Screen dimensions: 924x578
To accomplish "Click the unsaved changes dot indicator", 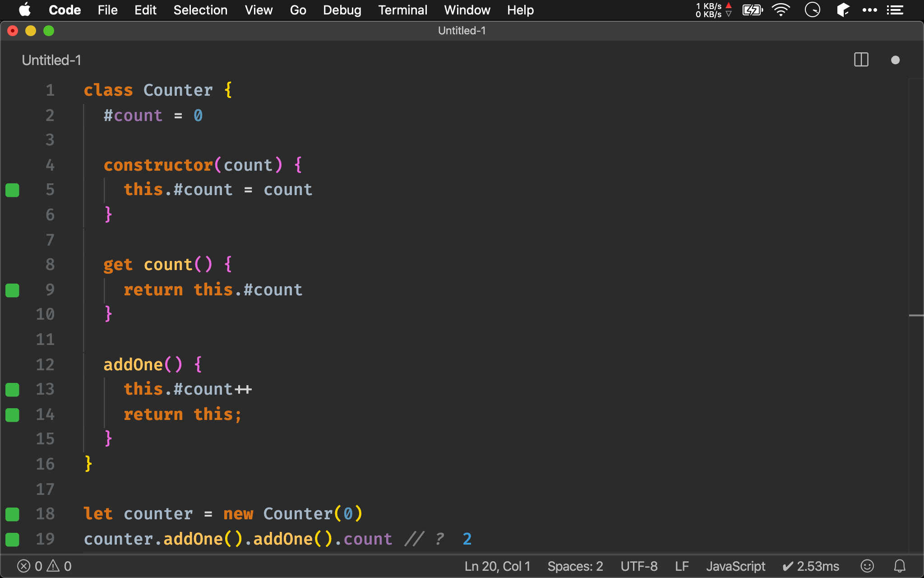I will click(x=896, y=60).
